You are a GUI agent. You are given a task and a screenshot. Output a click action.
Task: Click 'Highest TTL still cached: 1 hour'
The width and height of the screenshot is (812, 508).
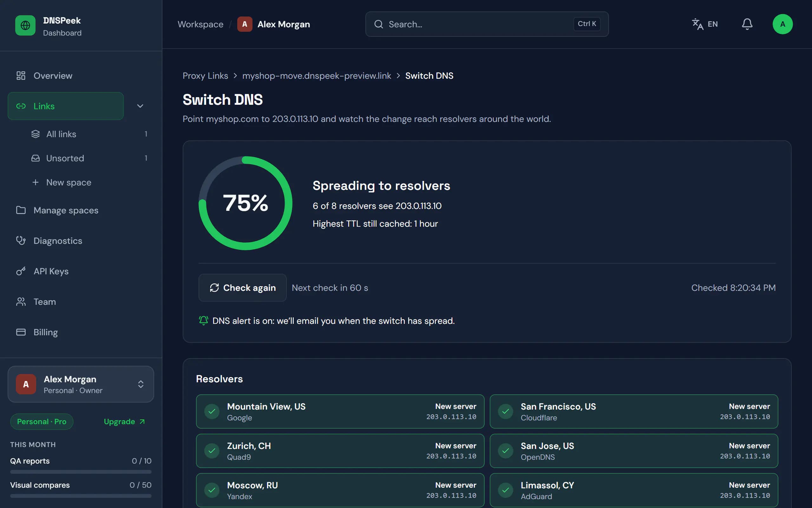click(x=375, y=224)
